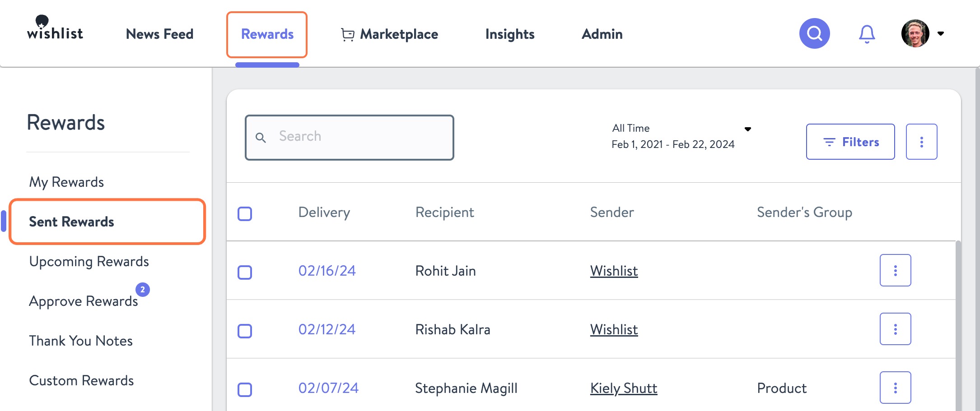Open the search magnifier in the top bar
Screen dimensions: 980x411
pyautogui.click(x=814, y=33)
